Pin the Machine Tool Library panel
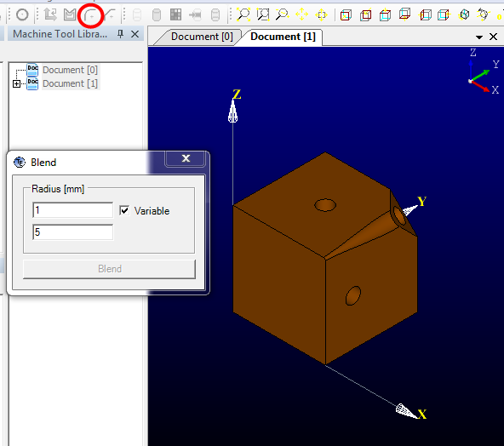Viewport: 504px width, 446px height. [x=121, y=34]
